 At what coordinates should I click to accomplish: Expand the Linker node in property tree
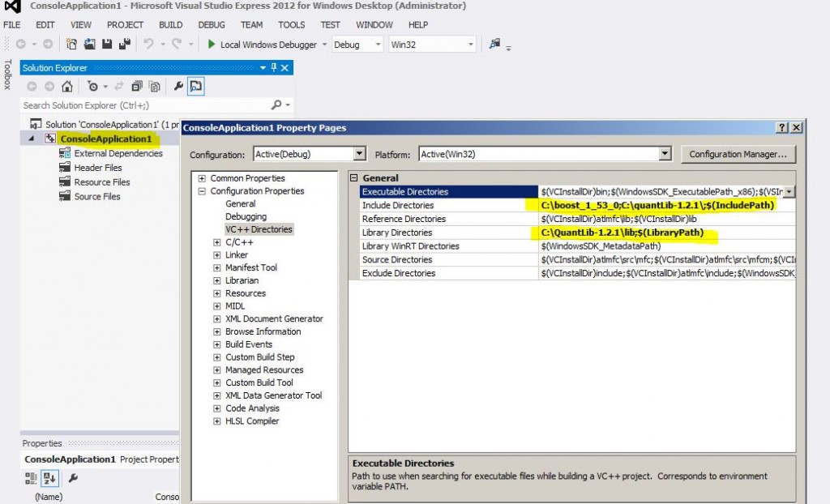(217, 255)
